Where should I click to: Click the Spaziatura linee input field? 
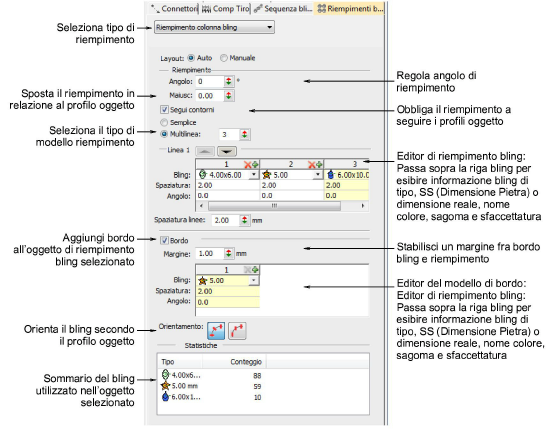click(225, 220)
